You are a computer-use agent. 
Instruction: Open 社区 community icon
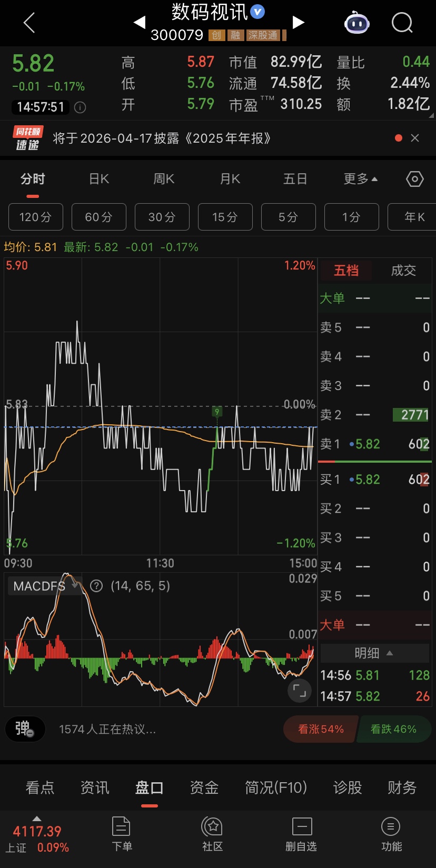click(x=213, y=834)
